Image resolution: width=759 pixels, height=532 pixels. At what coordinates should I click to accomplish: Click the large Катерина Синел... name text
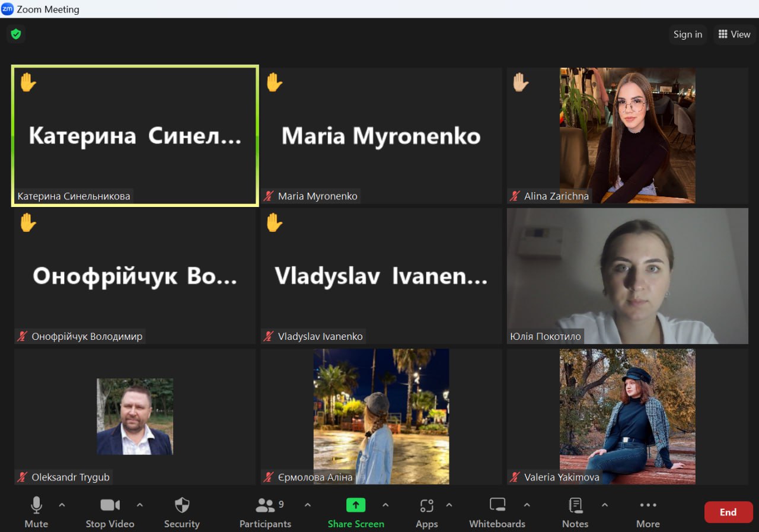[x=135, y=136]
